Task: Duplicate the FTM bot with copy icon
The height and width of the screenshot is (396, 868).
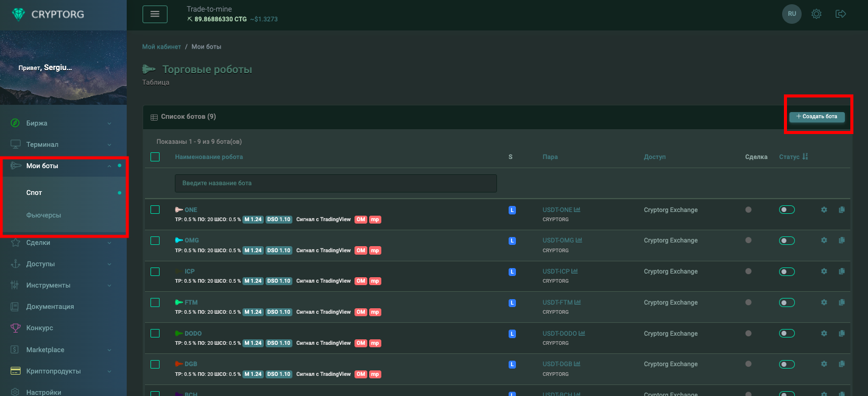Action: tap(842, 303)
